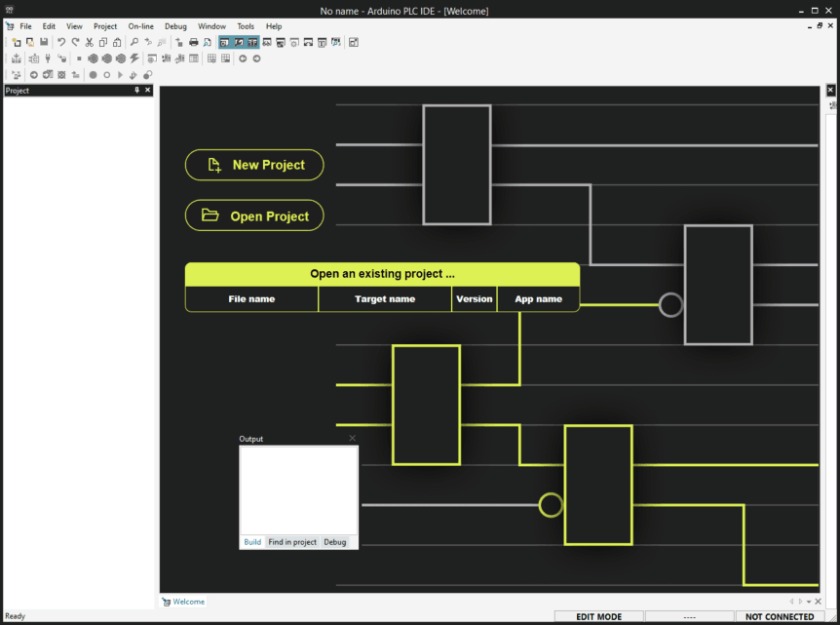Close the Output panel
The width and height of the screenshot is (840, 625).
(x=352, y=439)
